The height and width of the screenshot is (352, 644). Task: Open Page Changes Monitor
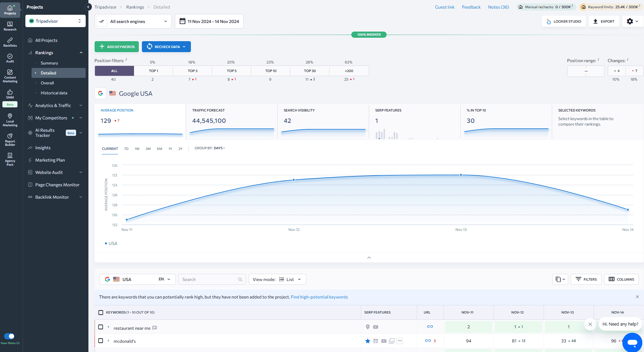tap(57, 185)
